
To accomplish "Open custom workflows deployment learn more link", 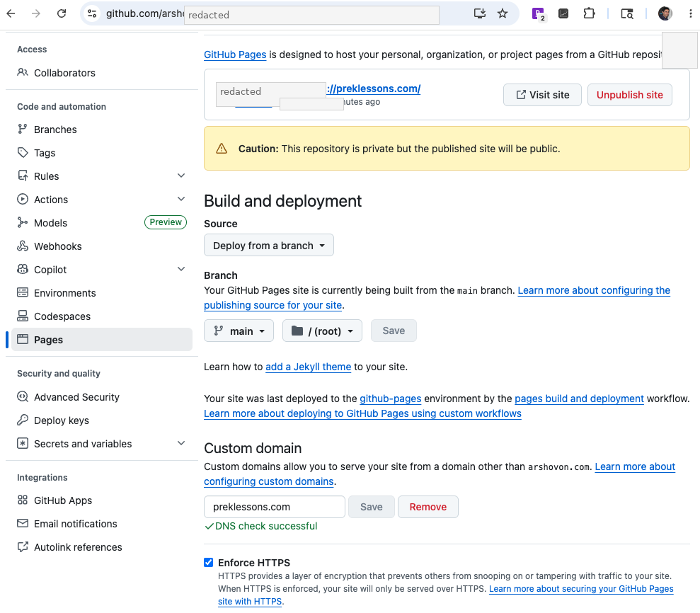I will coord(362,413).
